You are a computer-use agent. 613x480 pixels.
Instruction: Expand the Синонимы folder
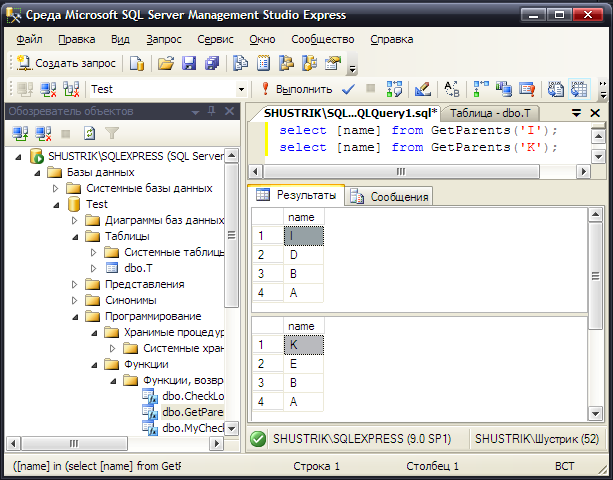(x=74, y=300)
